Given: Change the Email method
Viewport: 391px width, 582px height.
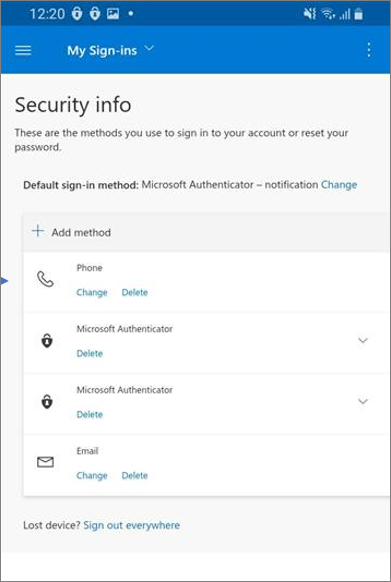Looking at the screenshot, I should tap(92, 475).
